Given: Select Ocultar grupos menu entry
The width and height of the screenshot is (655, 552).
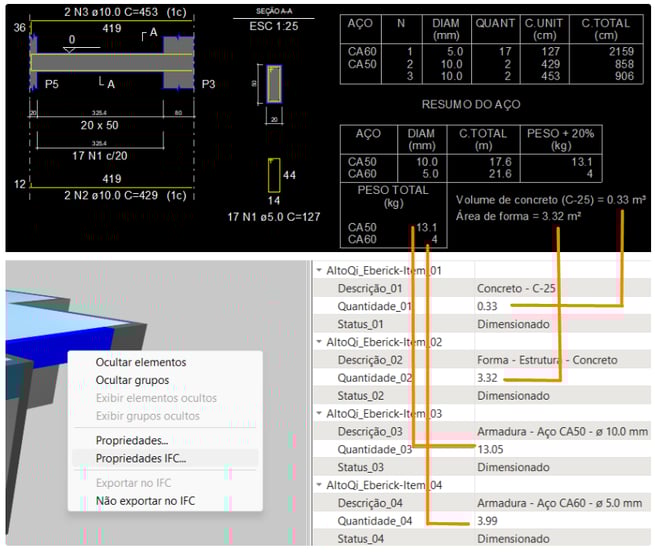Looking at the screenshot, I should tap(132, 380).
